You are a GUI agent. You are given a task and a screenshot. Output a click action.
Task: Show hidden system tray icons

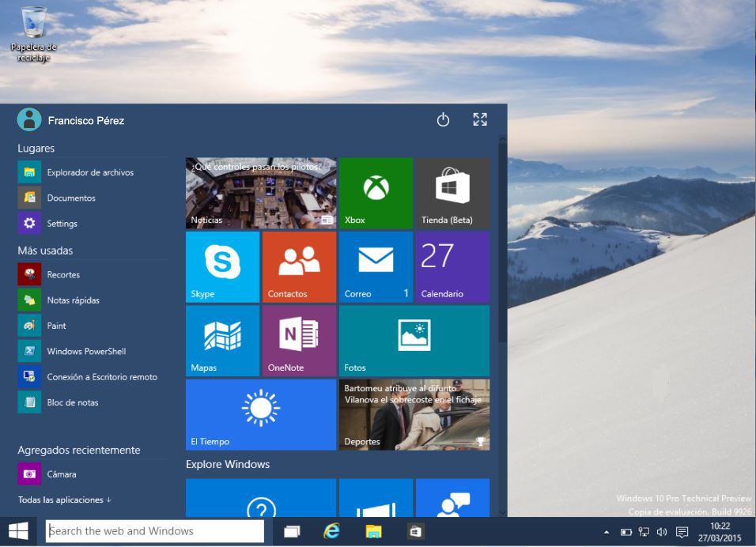coord(606,532)
